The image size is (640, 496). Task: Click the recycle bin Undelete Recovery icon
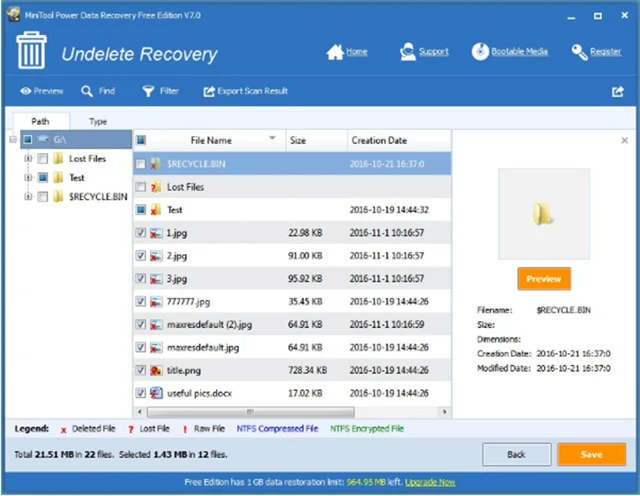click(x=31, y=50)
